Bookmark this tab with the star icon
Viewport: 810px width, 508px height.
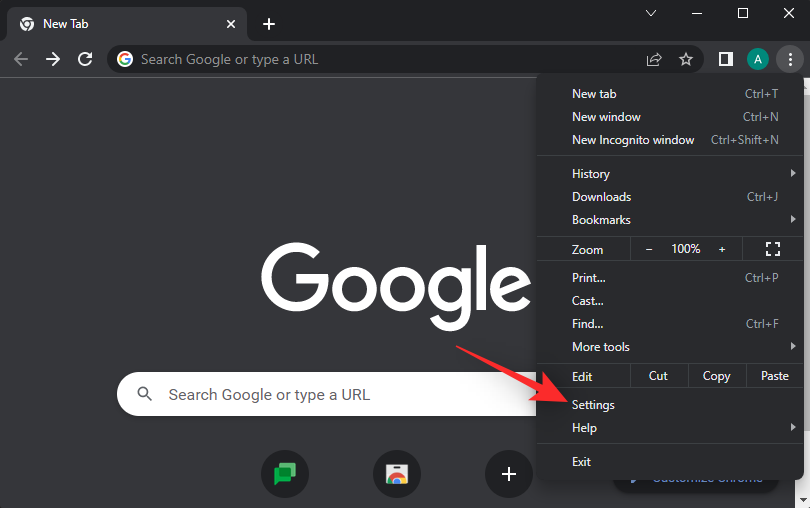point(686,59)
